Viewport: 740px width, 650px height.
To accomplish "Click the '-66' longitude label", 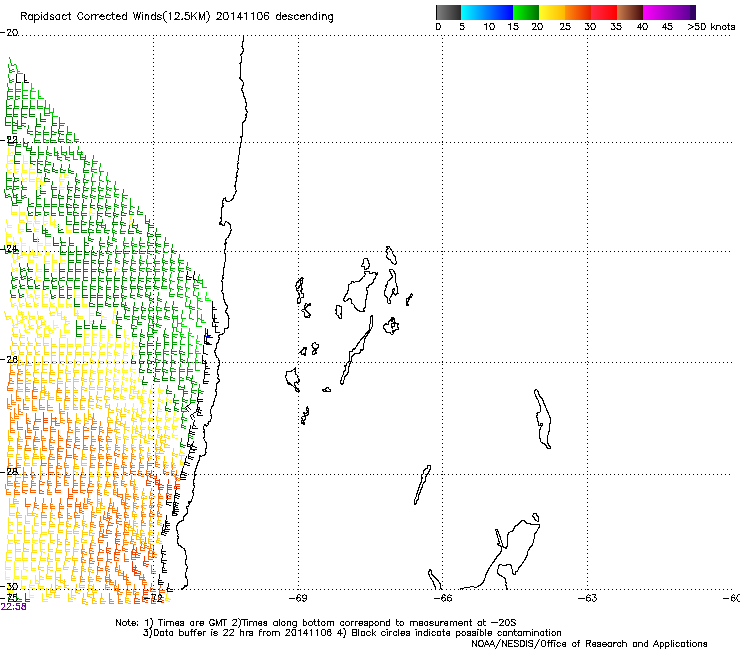I will [443, 598].
